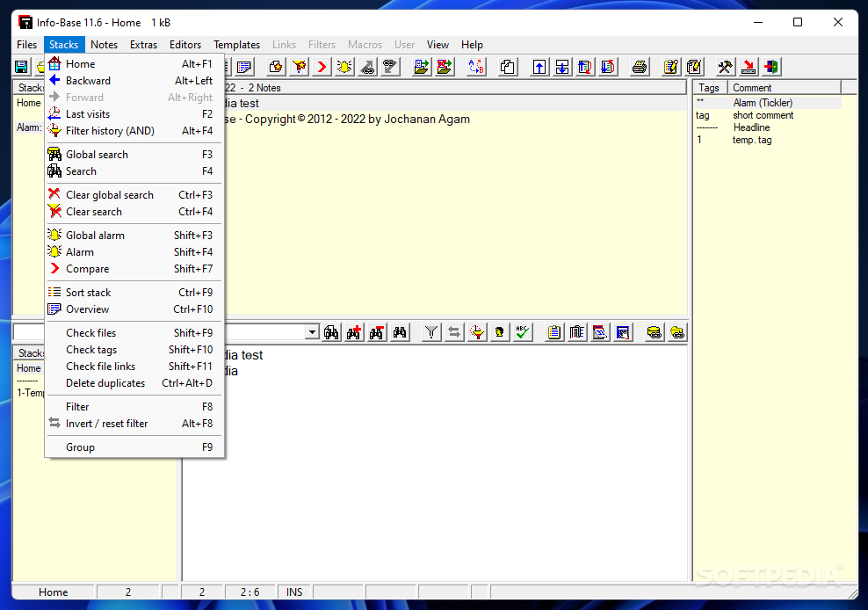Open the Extras menu
The image size is (868, 610).
tap(143, 45)
